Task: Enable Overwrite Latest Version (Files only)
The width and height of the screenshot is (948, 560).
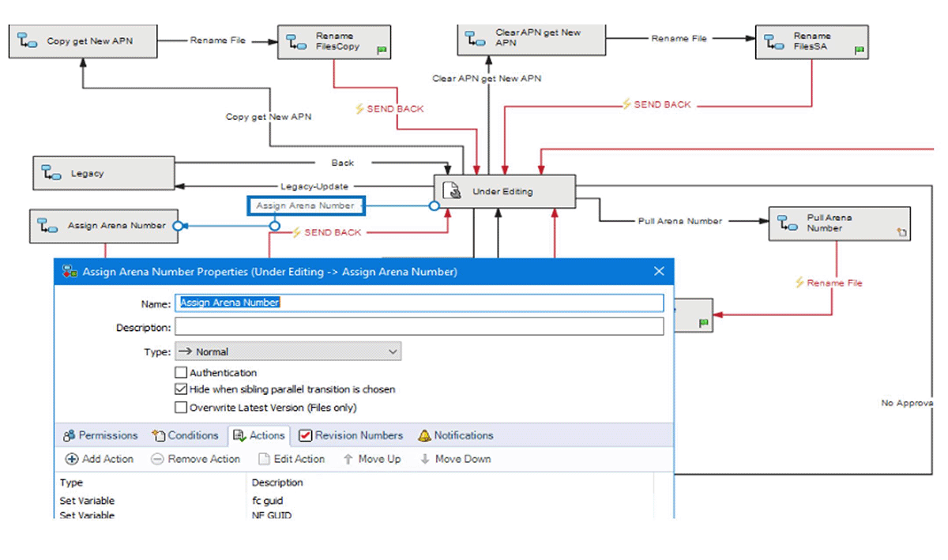Action: point(180,407)
